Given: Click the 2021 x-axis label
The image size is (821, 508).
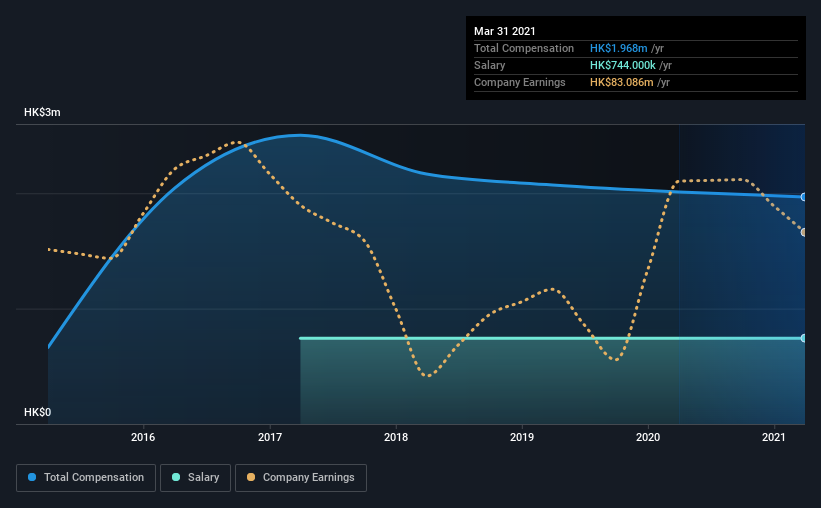Looking at the screenshot, I should pos(774,437).
